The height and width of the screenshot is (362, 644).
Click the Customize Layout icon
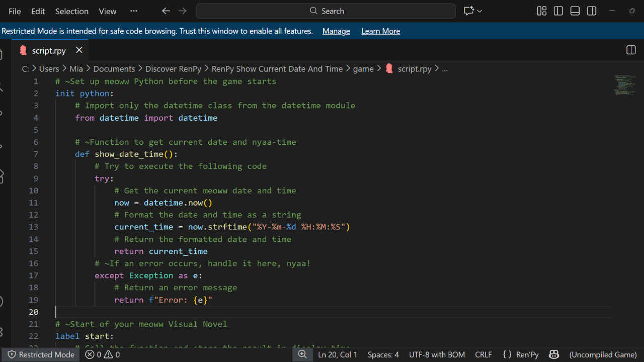(x=542, y=11)
